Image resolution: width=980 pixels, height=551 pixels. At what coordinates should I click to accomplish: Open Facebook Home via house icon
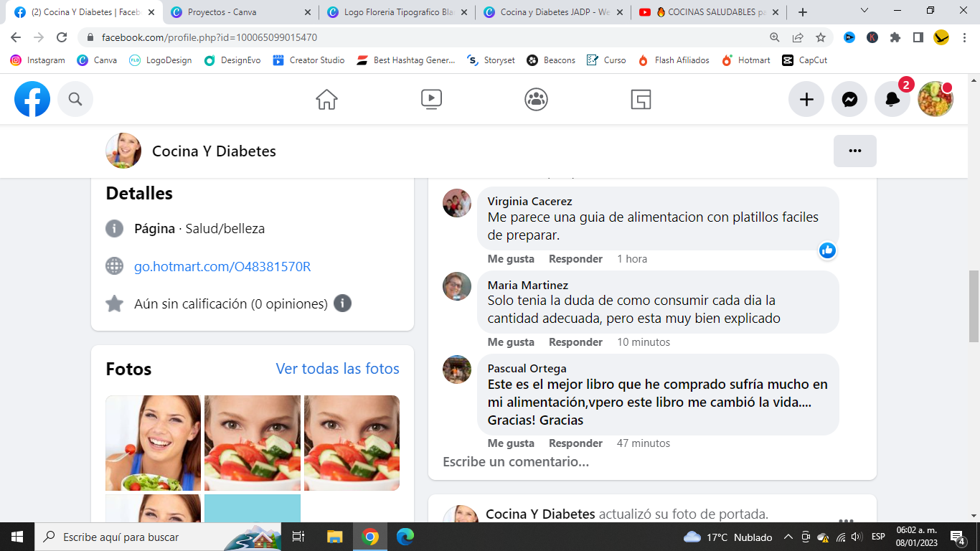click(326, 99)
